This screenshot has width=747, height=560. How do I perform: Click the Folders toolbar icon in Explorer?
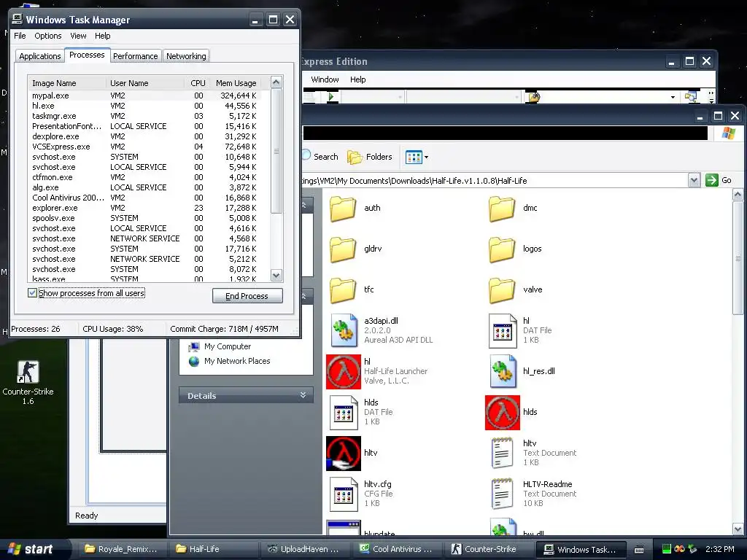click(355, 157)
